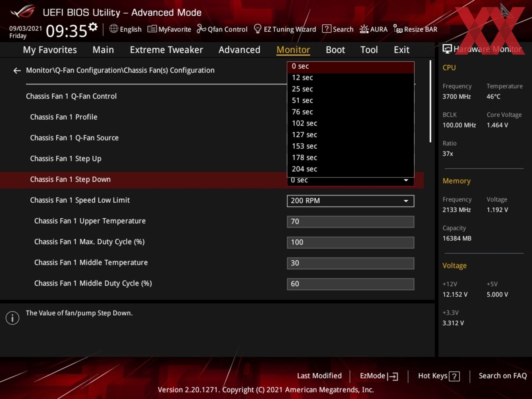Open the Boot tab
Image resolution: width=532 pixels, height=399 pixels.
click(x=335, y=50)
